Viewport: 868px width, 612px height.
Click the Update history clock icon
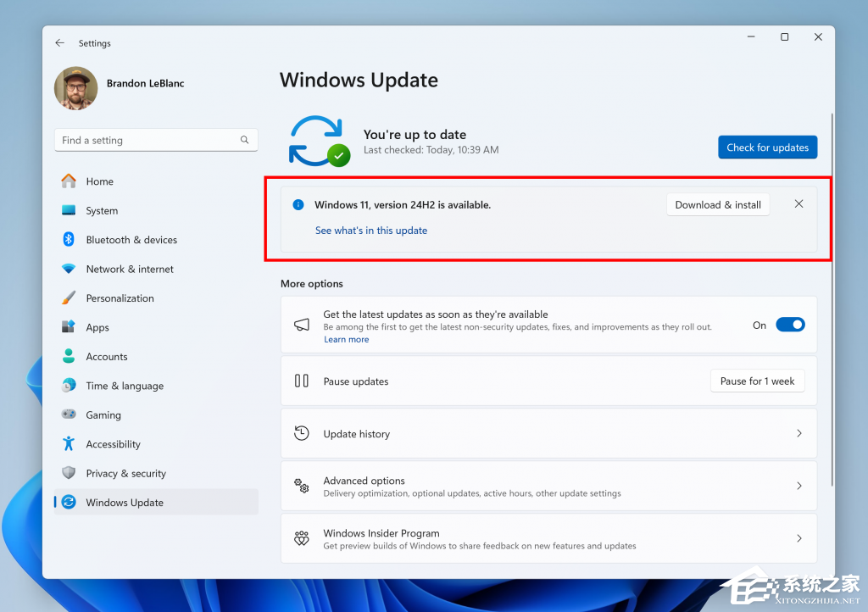click(x=302, y=433)
